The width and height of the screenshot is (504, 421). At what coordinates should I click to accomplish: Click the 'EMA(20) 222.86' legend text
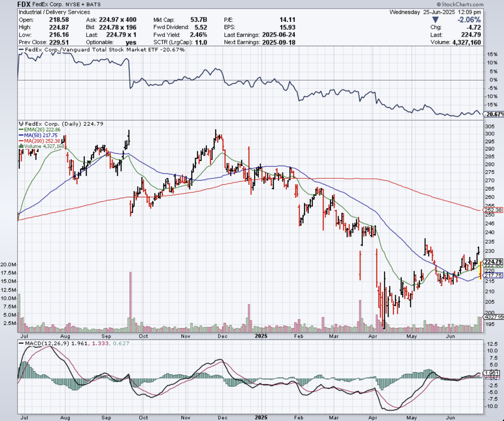click(x=42, y=129)
